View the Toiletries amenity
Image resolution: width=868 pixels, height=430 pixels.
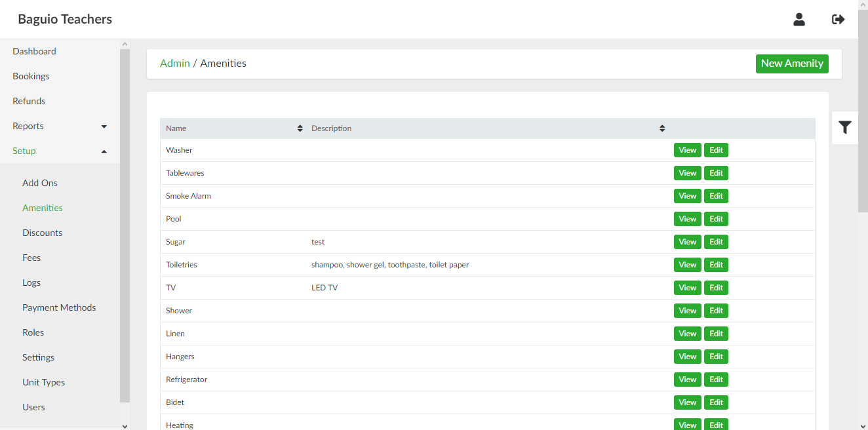coord(687,265)
